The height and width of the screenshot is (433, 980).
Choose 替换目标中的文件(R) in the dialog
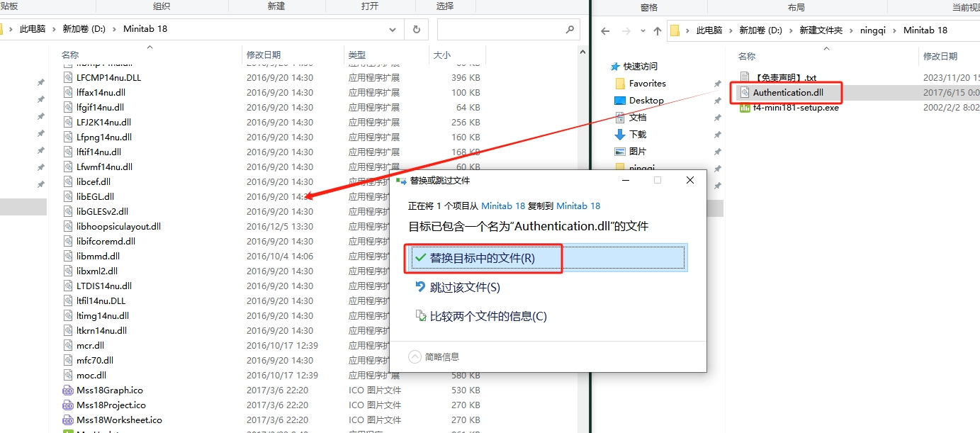click(547, 258)
